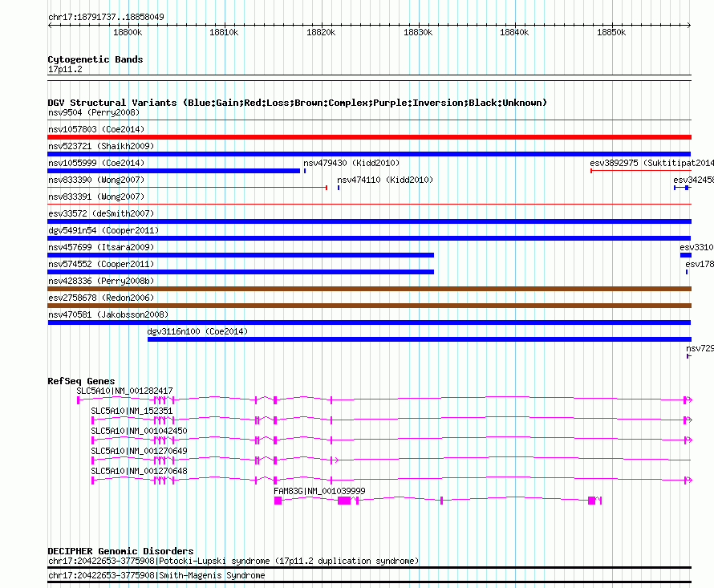
Task: Select the nsv574552 (Cooper2011) blue bar
Action: point(241,272)
